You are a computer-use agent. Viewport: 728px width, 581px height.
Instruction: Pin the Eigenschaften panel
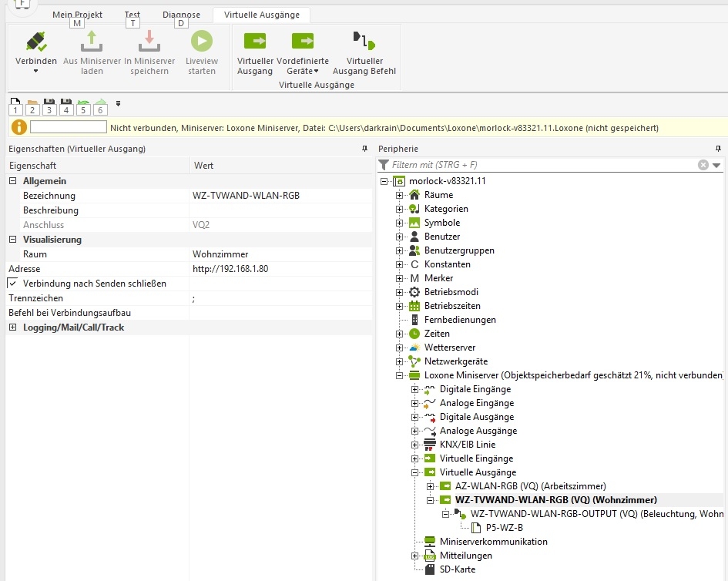(x=364, y=149)
